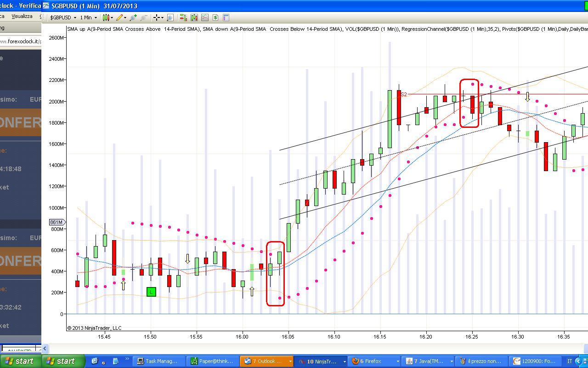Screen dimensions: 588x368
Task: Click the $GBPUSD chart window title icon
Action: tap(46, 6)
